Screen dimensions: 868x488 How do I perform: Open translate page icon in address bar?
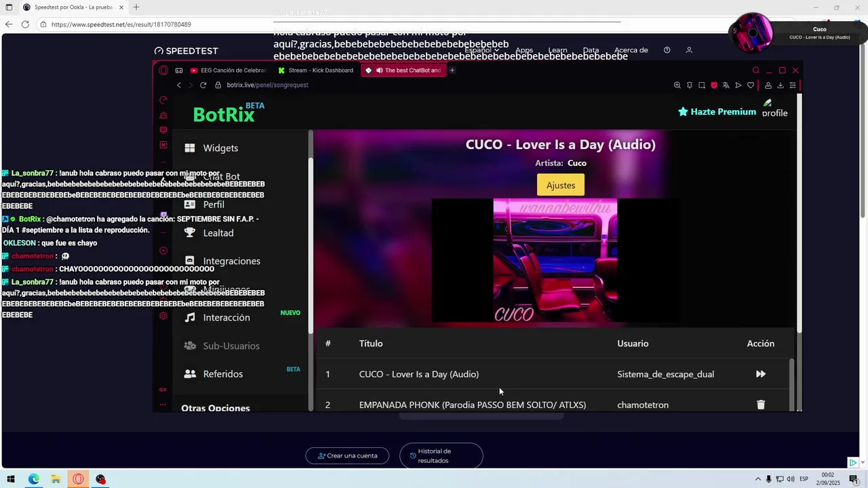(726, 85)
